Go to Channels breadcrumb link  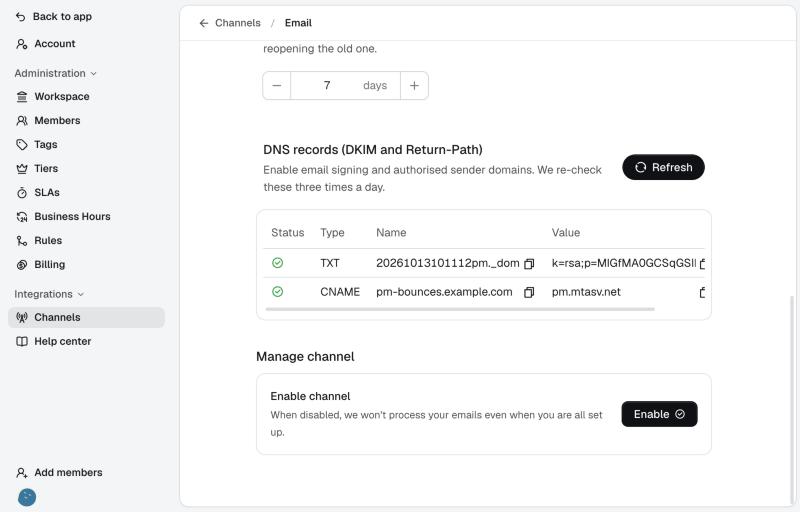pos(238,23)
